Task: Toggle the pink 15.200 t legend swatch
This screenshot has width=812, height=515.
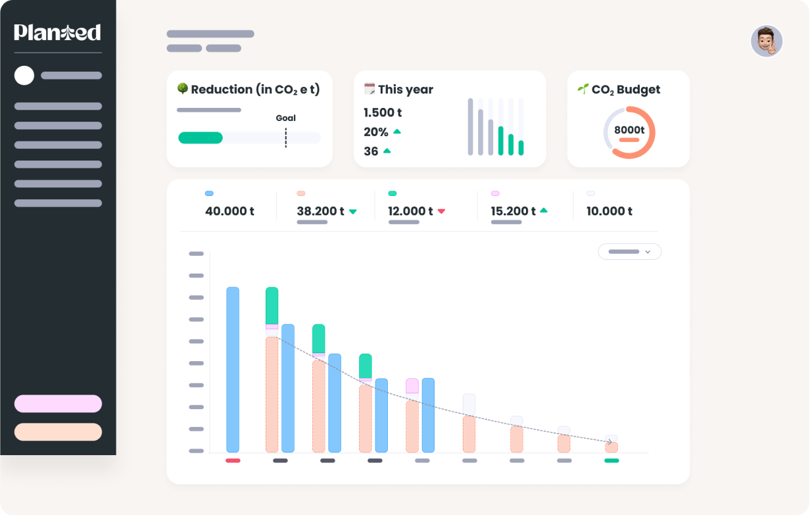Action: (x=494, y=193)
